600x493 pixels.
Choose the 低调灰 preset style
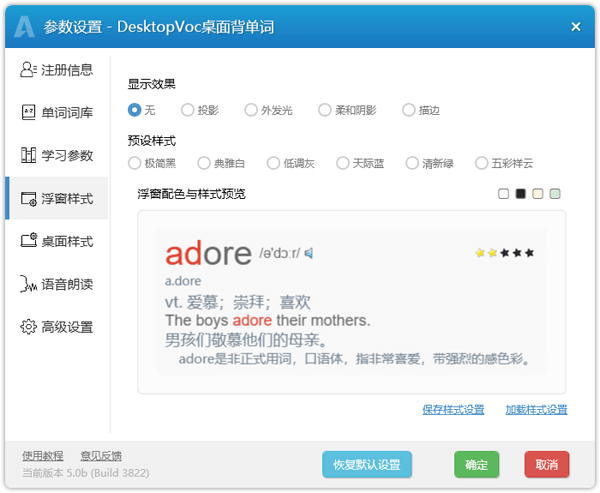click(x=291, y=163)
